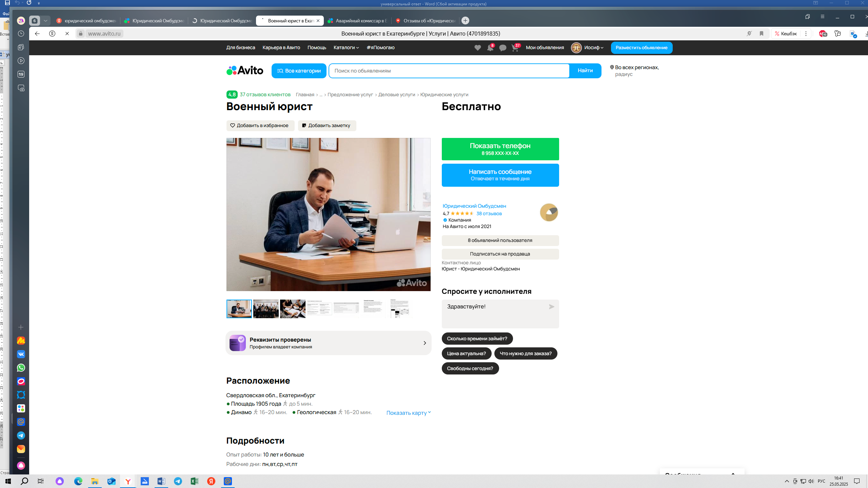Open the screenshot tool in browser sidebar

click(21, 88)
